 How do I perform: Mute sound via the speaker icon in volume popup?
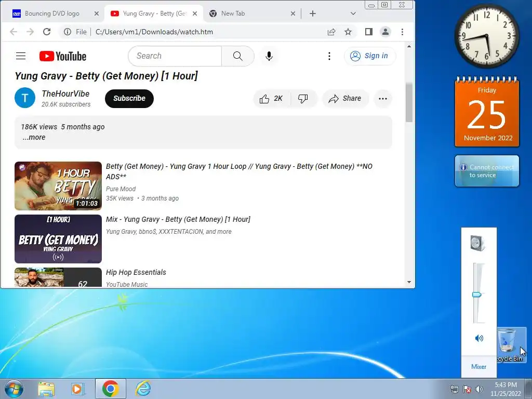click(479, 338)
